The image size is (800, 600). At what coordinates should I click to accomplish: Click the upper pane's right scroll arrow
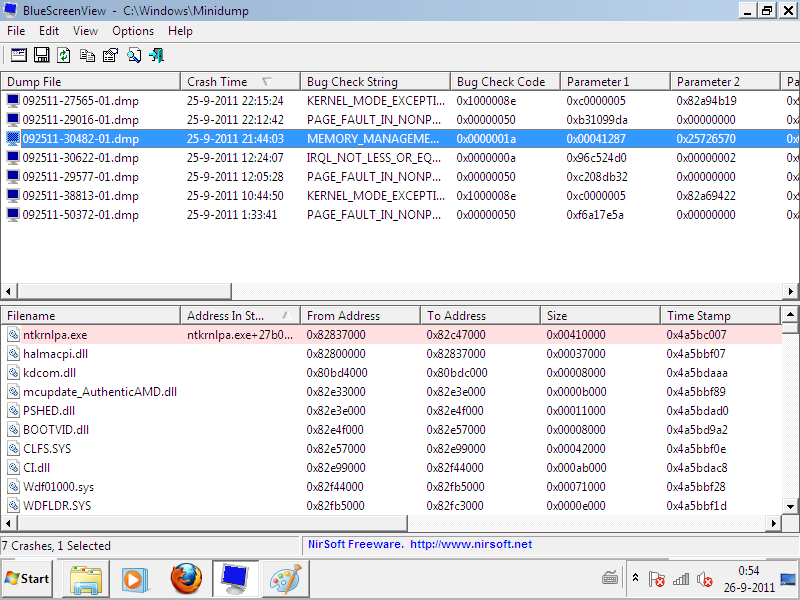(790, 291)
